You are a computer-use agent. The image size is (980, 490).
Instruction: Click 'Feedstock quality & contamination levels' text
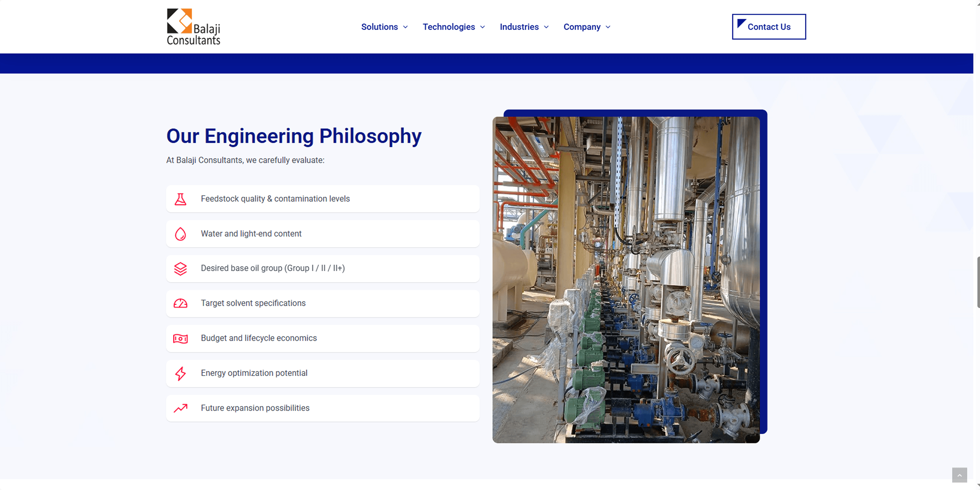click(275, 199)
